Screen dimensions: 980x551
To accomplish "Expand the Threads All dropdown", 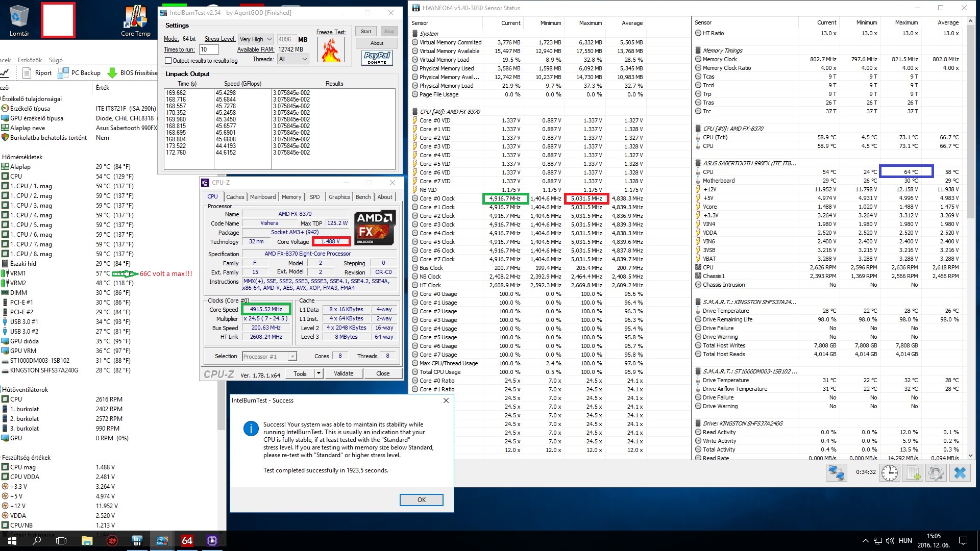I will tap(293, 59).
